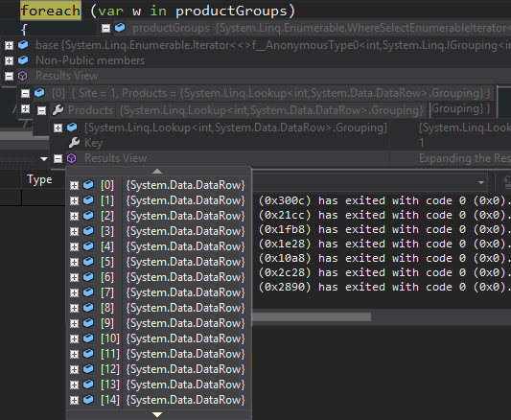Click the foreach keyword in code
The height and width of the screenshot is (420, 511).
pos(51,11)
